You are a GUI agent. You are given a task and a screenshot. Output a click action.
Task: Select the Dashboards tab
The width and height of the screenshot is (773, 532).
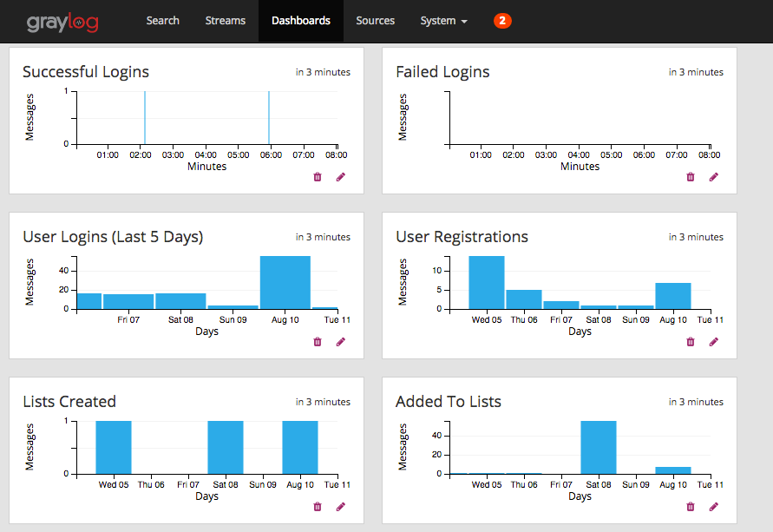tap(301, 21)
